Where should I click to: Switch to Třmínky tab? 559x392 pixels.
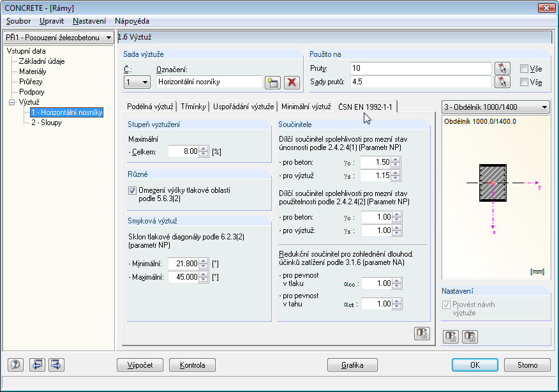[x=193, y=107]
